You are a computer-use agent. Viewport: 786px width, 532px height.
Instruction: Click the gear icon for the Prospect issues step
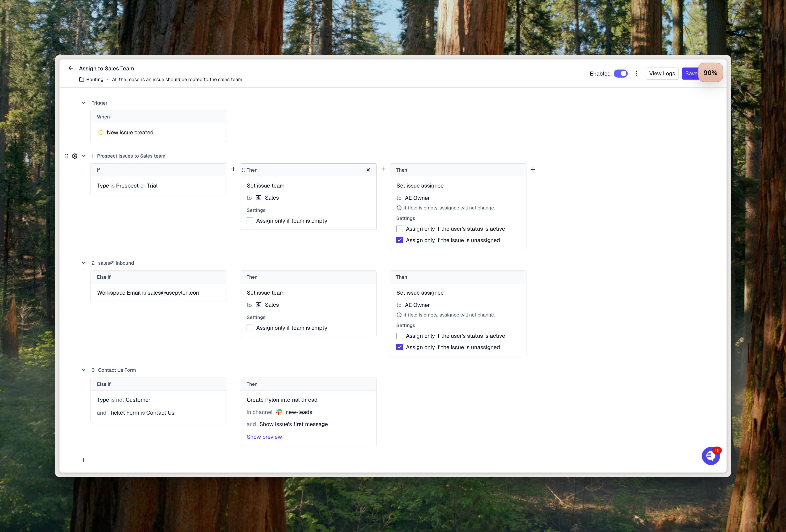tap(75, 156)
